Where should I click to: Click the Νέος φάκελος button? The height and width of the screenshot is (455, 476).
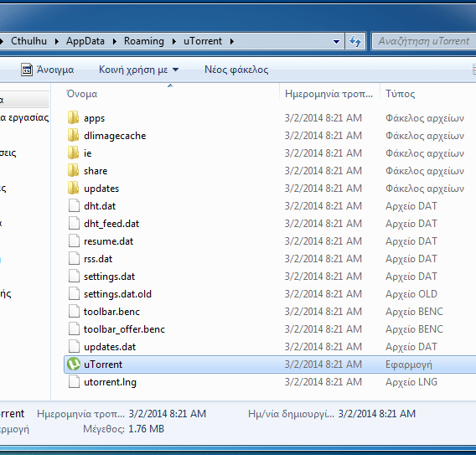pos(236,70)
